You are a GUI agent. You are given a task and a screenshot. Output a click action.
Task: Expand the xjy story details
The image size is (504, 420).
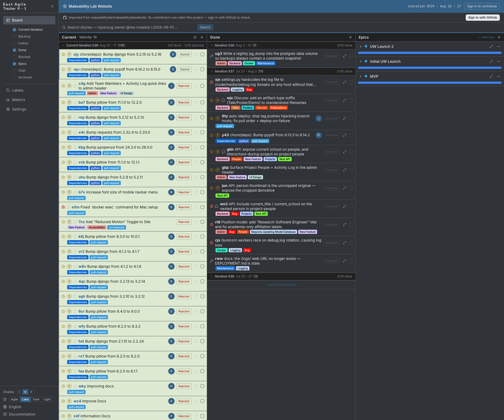[x=196, y=54]
